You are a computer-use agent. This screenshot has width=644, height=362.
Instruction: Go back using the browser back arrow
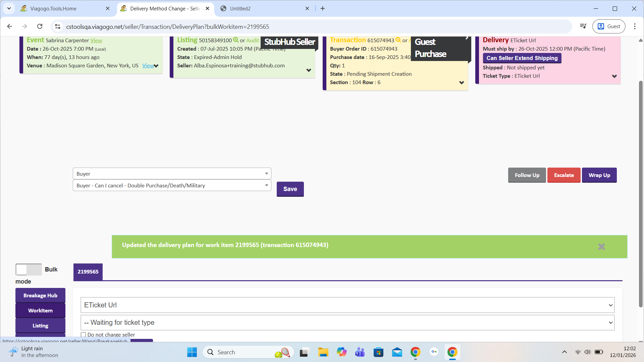click(x=10, y=26)
